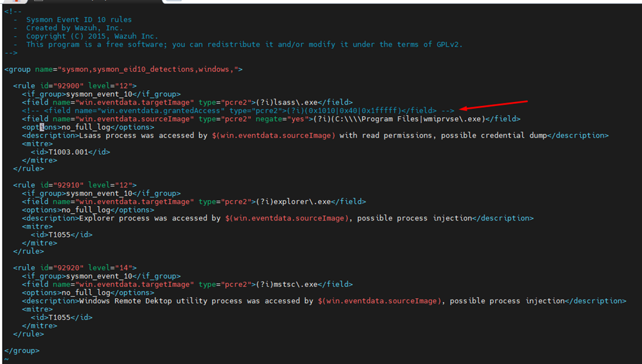642x364 pixels.
Task: Click the "Created by Wazuh, Inc." comment
Action: [74, 28]
